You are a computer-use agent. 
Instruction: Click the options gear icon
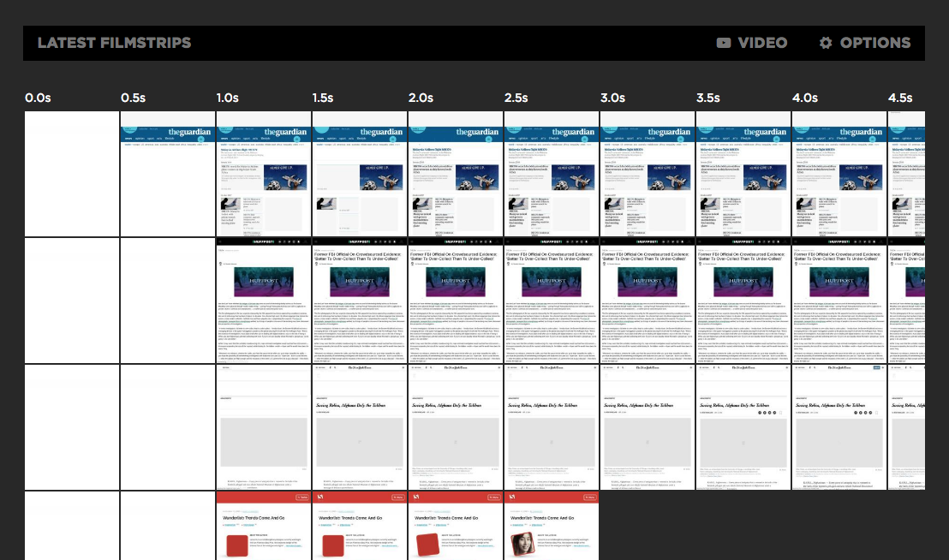click(x=826, y=43)
